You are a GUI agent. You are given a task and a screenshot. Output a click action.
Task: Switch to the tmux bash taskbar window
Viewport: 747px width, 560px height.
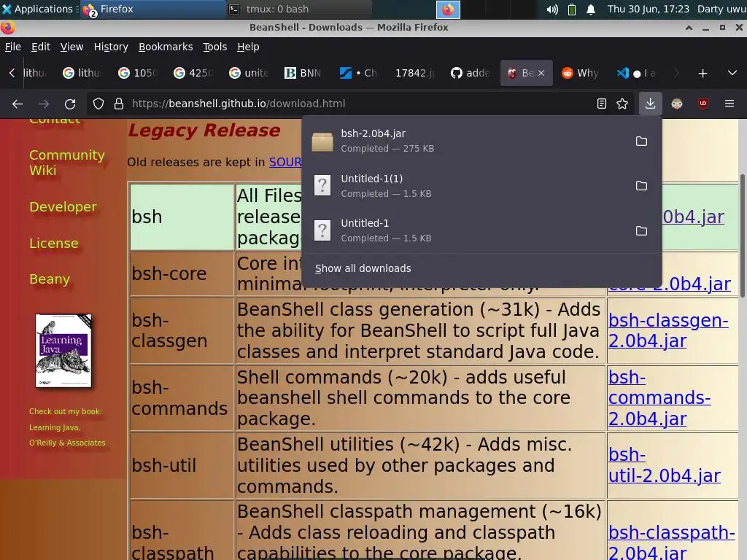[x=298, y=9]
